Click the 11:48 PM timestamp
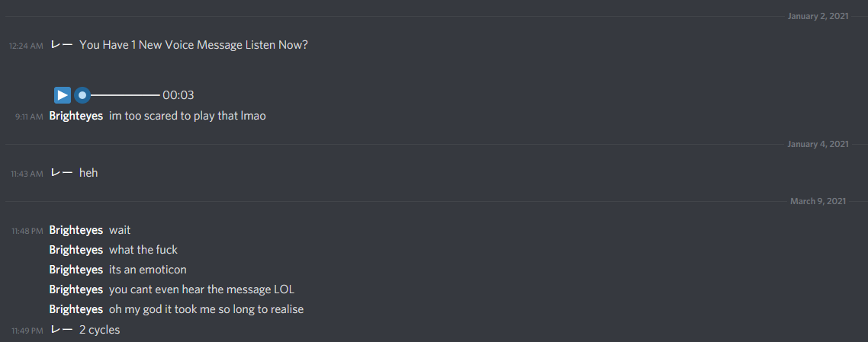 pos(27,231)
